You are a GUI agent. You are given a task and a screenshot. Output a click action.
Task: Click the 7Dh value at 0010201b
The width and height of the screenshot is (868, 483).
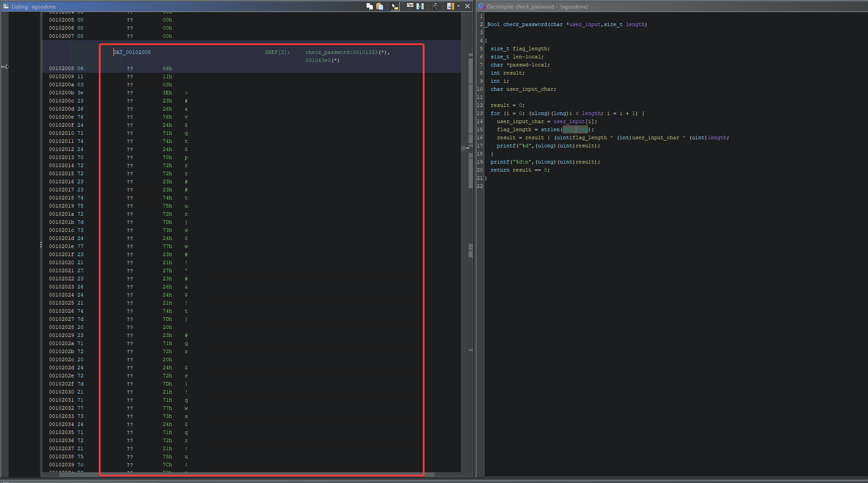(167, 222)
